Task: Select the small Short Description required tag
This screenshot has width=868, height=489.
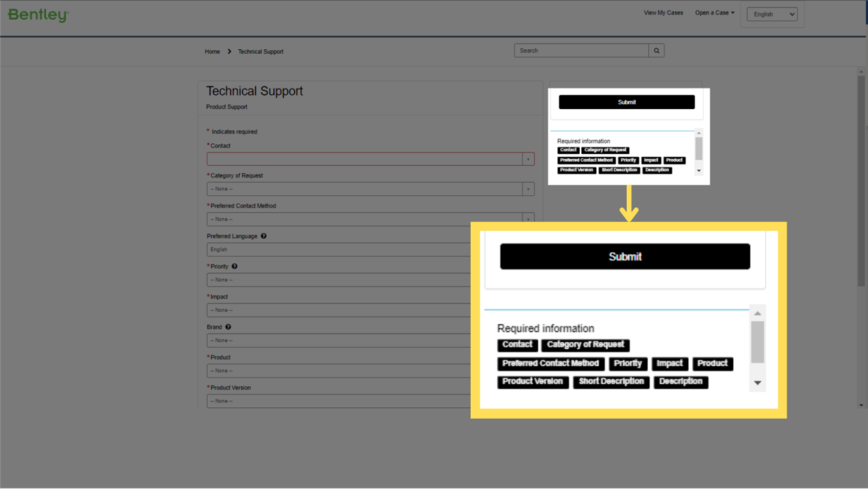Action: point(619,170)
